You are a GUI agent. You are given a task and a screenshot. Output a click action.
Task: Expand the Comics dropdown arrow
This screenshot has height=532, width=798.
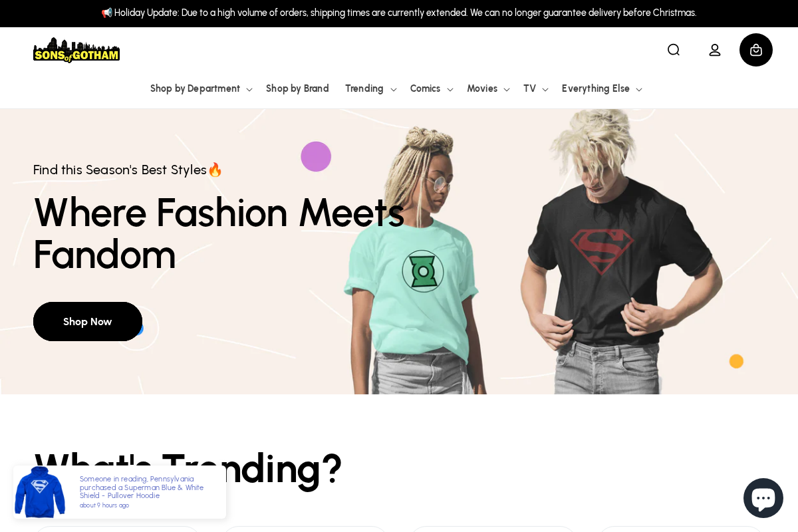pos(450,90)
